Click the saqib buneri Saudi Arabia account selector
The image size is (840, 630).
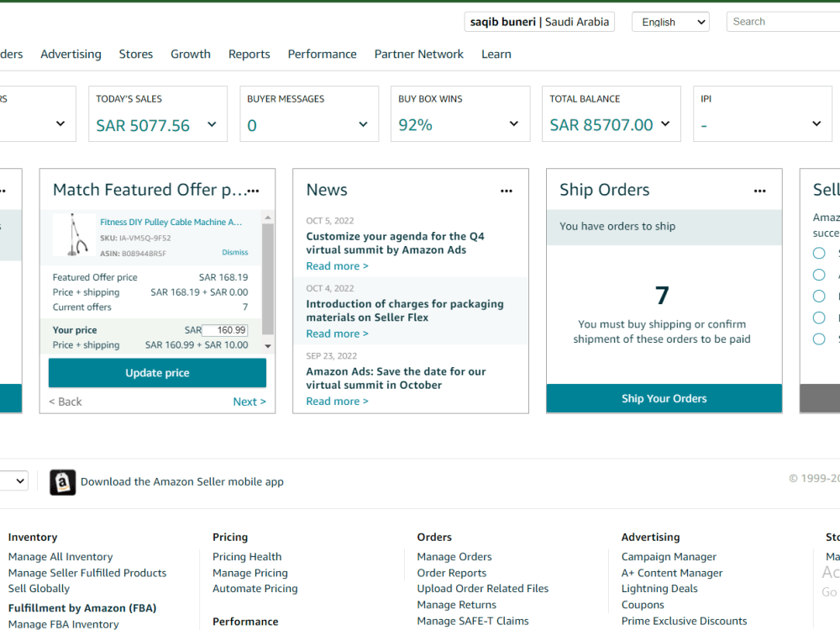[539, 22]
